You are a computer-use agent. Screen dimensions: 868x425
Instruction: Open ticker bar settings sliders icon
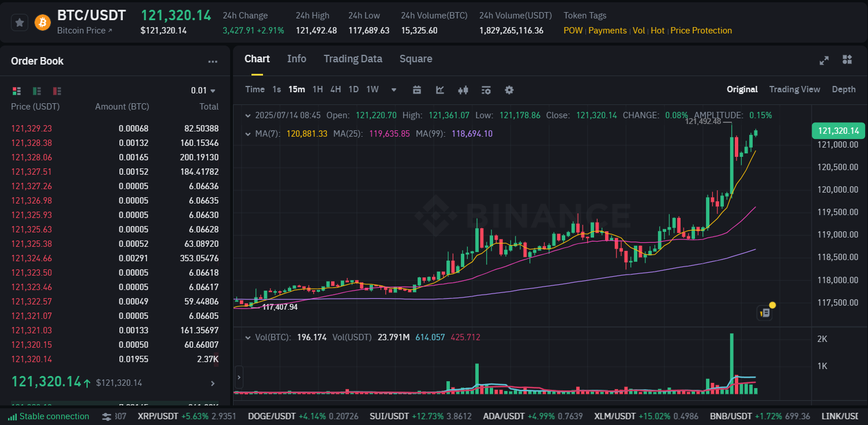tap(107, 416)
